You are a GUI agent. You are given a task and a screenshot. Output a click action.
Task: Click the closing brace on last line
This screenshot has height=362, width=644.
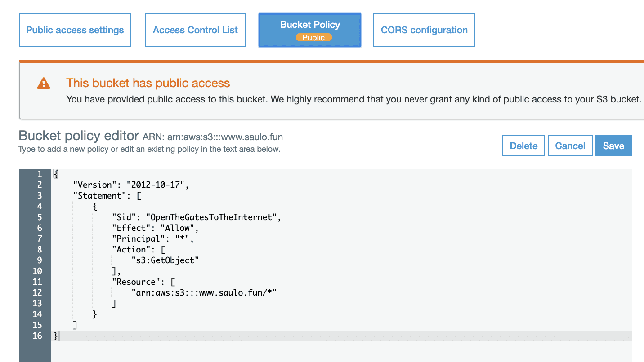(x=56, y=336)
